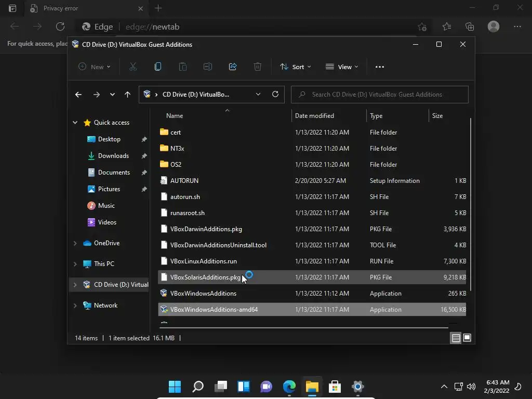
Task: Expand This PC tree node
Action: pyautogui.click(x=75, y=264)
